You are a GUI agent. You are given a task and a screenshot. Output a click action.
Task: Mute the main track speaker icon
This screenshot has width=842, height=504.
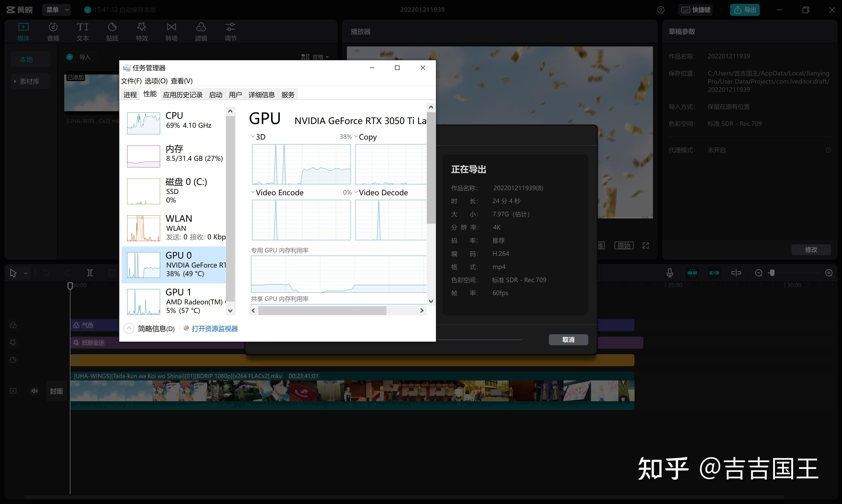point(34,391)
